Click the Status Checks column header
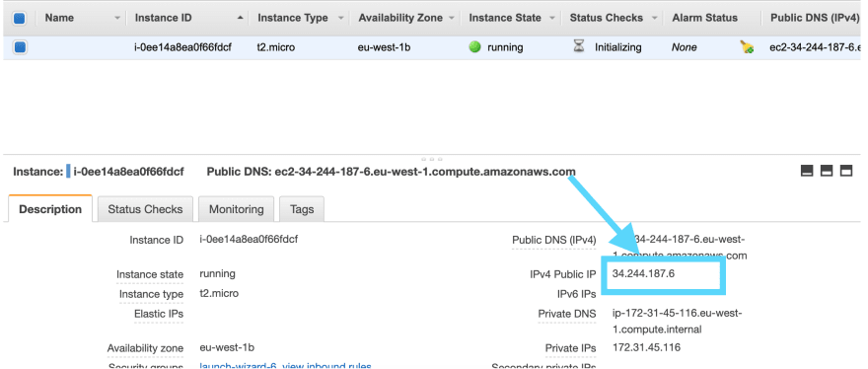 [x=607, y=18]
